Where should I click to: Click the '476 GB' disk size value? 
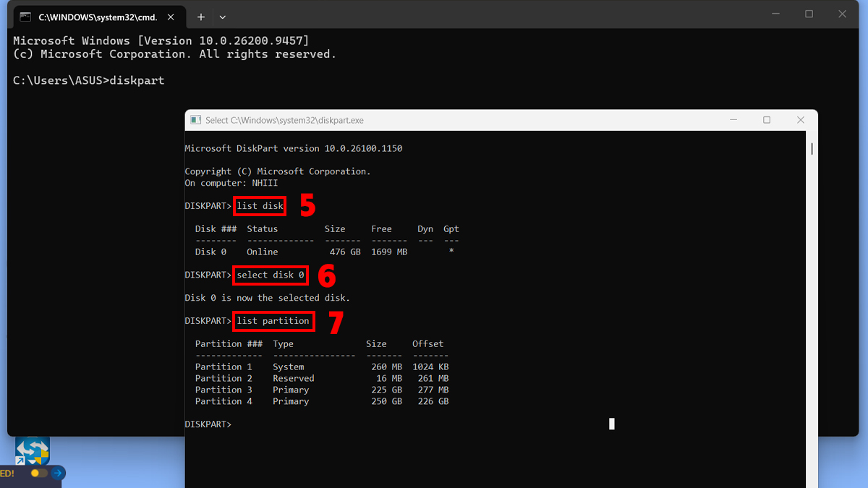pyautogui.click(x=345, y=252)
